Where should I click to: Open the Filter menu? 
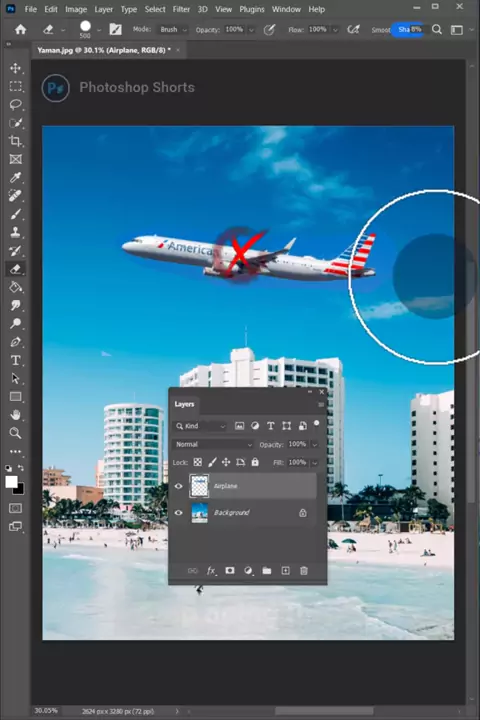coord(181,9)
